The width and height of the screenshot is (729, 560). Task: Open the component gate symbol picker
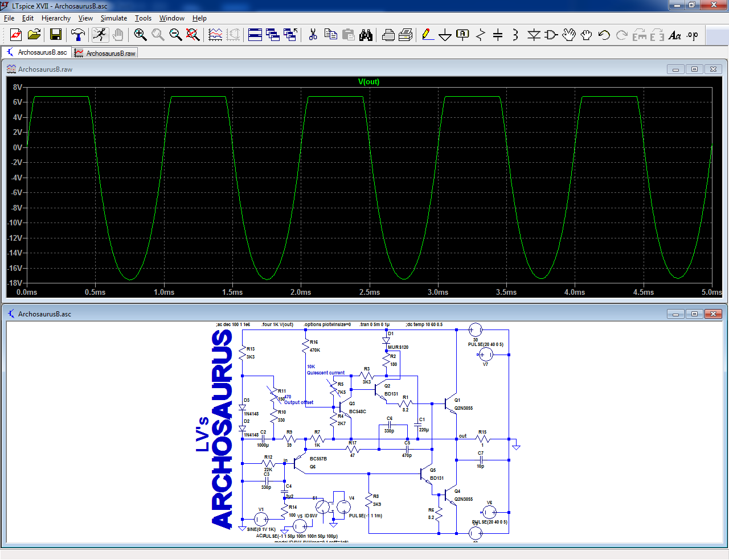[551, 35]
